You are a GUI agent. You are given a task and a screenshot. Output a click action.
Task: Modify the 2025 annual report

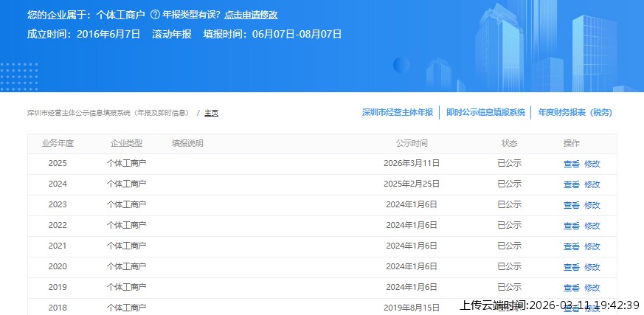coord(592,164)
